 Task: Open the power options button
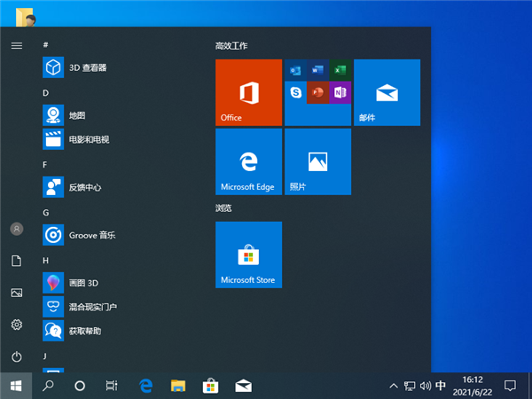(x=16, y=356)
